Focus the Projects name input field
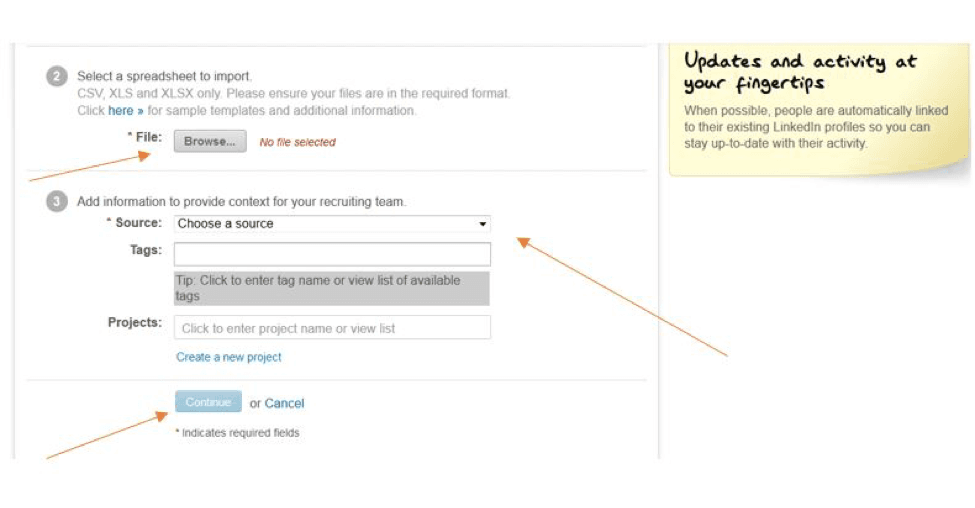This screenshot has height=508, width=975. (332, 328)
